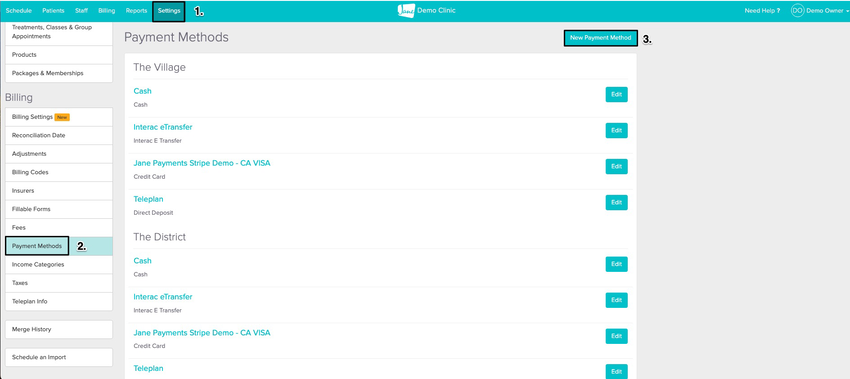Select Fillable Forms in sidebar

coord(59,209)
